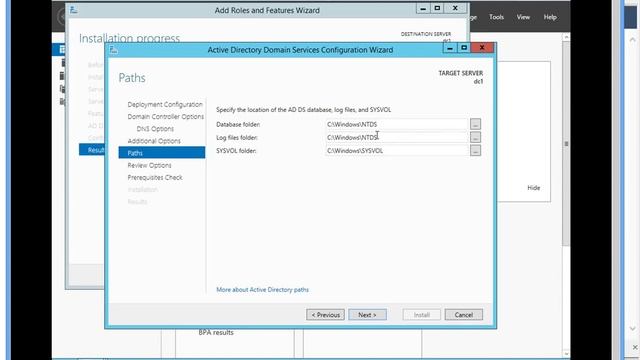Image resolution: width=640 pixels, height=360 pixels.
Task: Edit the SYSVOL folder path field
Action: [396, 151]
